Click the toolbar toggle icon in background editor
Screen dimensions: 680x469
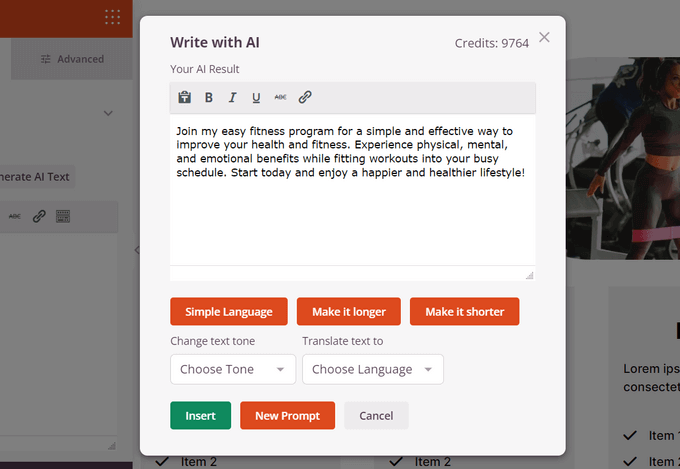(63, 216)
